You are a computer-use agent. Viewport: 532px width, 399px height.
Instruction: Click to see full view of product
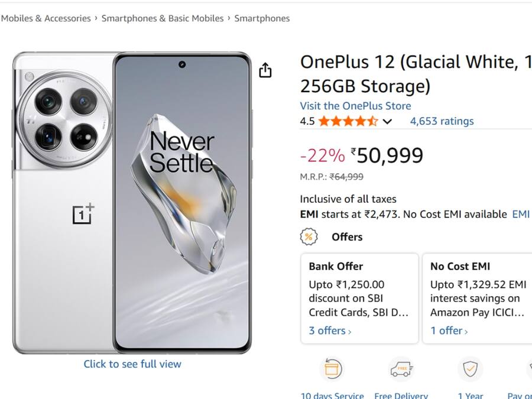132,364
